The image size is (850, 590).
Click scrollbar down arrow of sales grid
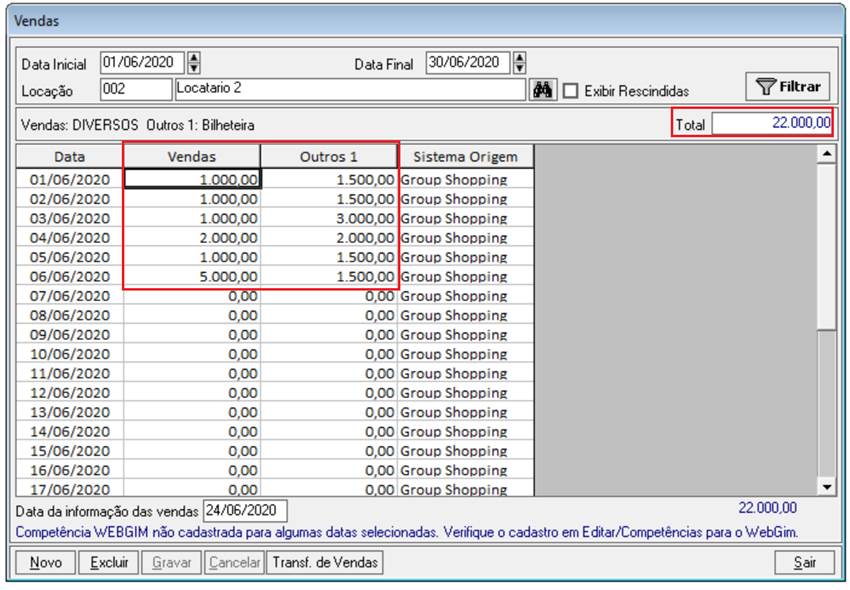pos(827,487)
